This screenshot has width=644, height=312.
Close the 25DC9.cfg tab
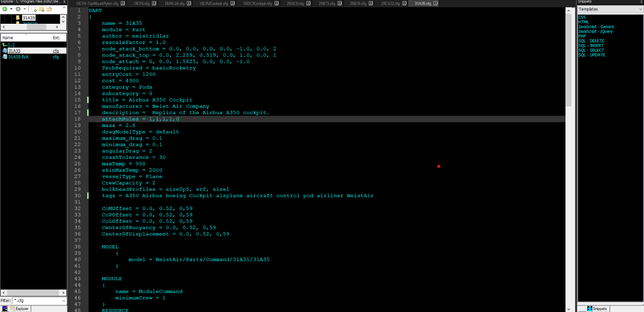tap(308, 3)
